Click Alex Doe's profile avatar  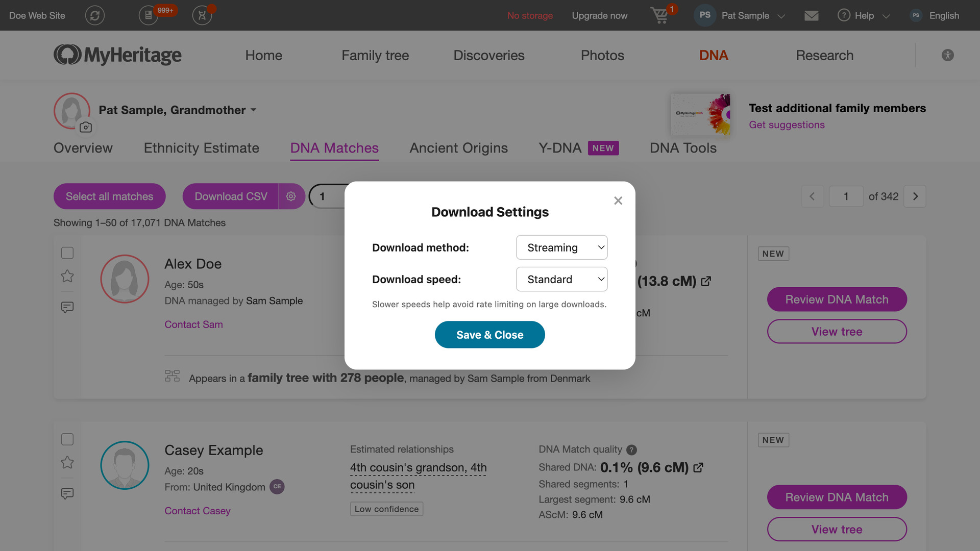click(x=125, y=279)
